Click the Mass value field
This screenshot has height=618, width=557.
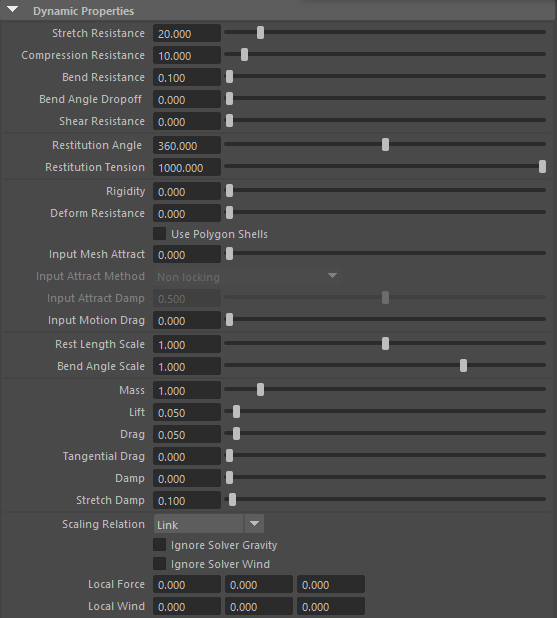(187, 391)
